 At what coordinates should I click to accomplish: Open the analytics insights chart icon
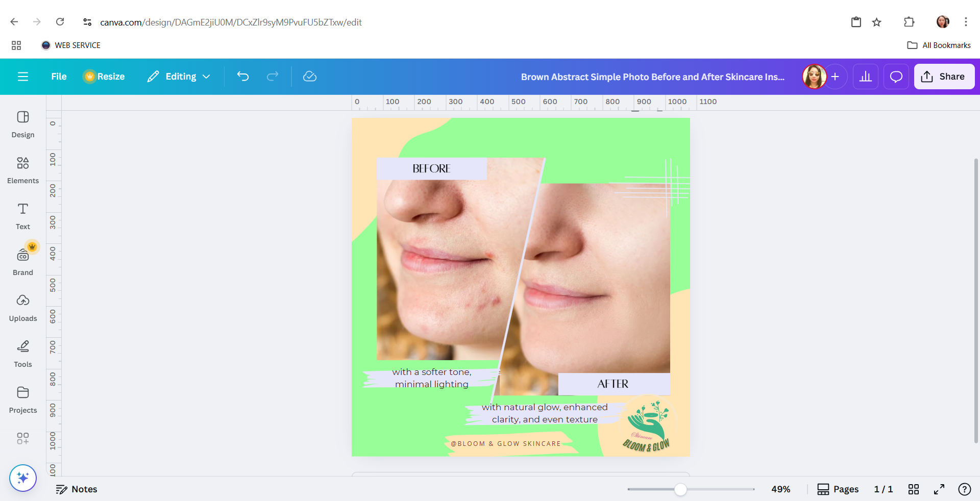(866, 77)
